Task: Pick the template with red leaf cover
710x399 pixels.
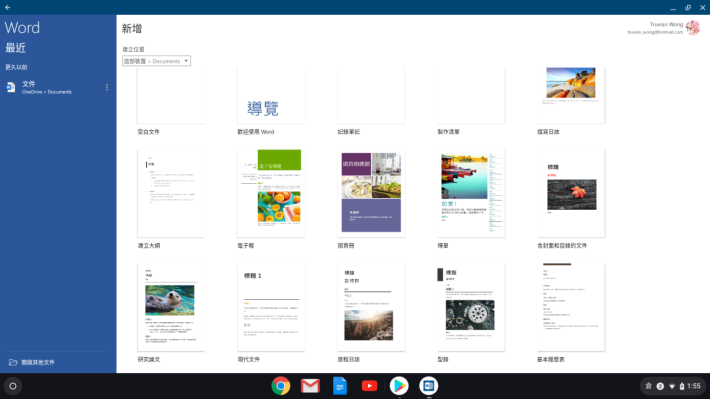Action: 571,193
